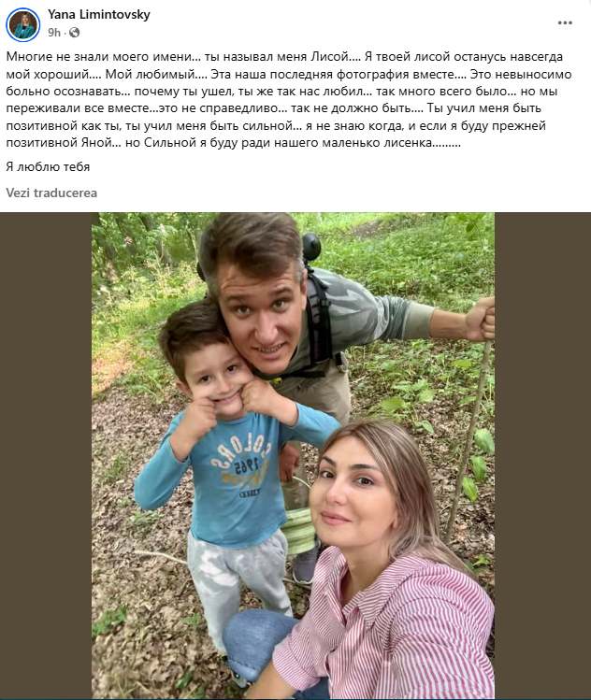Click the dark right margin beside the photo

pyautogui.click(x=541, y=455)
